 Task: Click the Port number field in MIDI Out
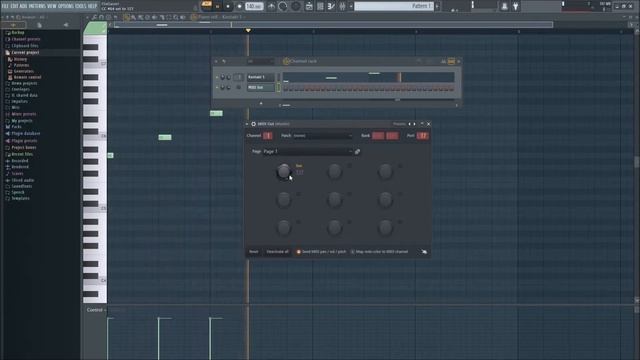tap(422, 136)
